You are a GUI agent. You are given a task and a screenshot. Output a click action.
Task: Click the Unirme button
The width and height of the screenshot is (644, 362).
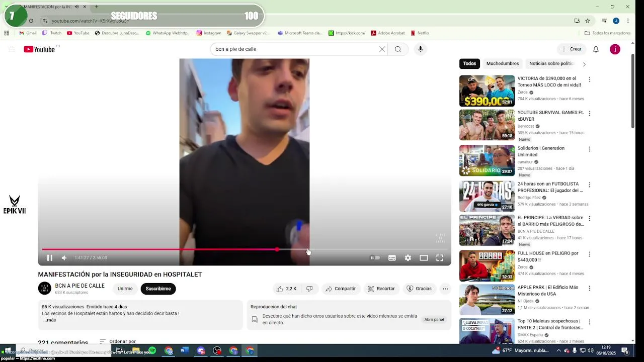click(x=125, y=289)
